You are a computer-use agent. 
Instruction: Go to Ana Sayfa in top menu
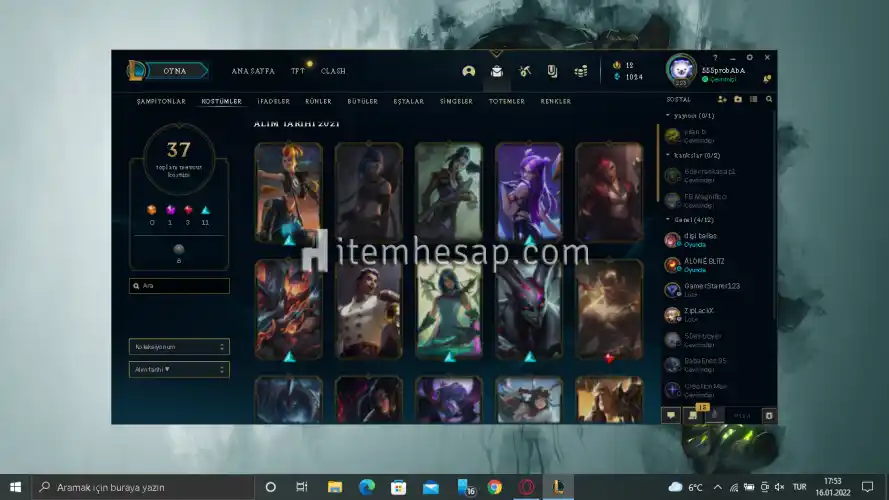(253, 71)
